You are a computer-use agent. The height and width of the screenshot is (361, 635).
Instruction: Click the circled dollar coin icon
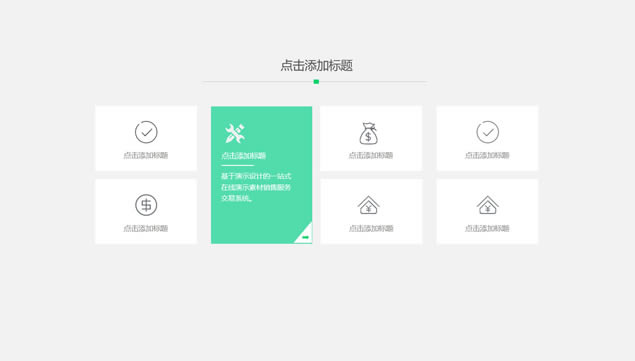[x=146, y=205]
